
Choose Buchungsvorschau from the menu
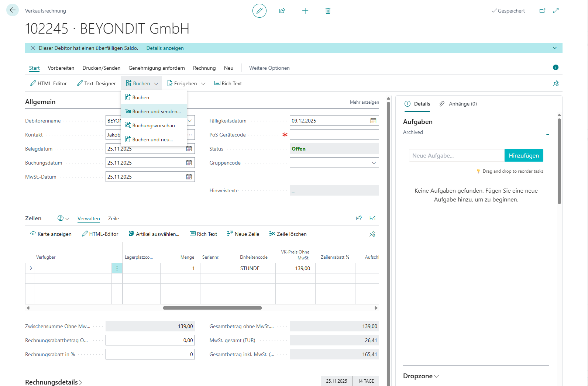tap(154, 125)
